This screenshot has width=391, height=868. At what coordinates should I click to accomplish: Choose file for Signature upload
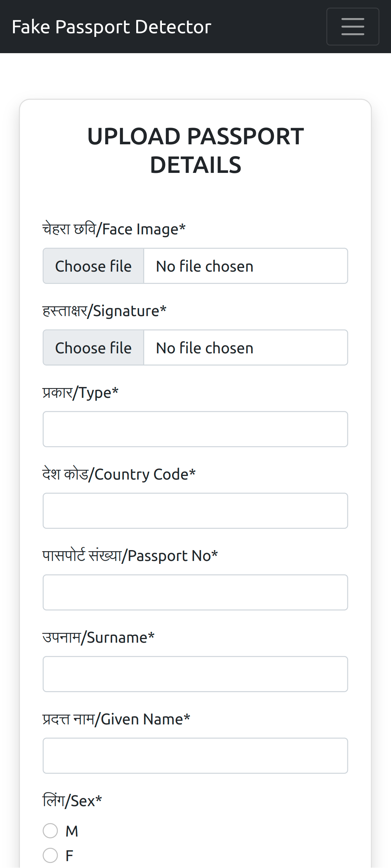point(93,348)
